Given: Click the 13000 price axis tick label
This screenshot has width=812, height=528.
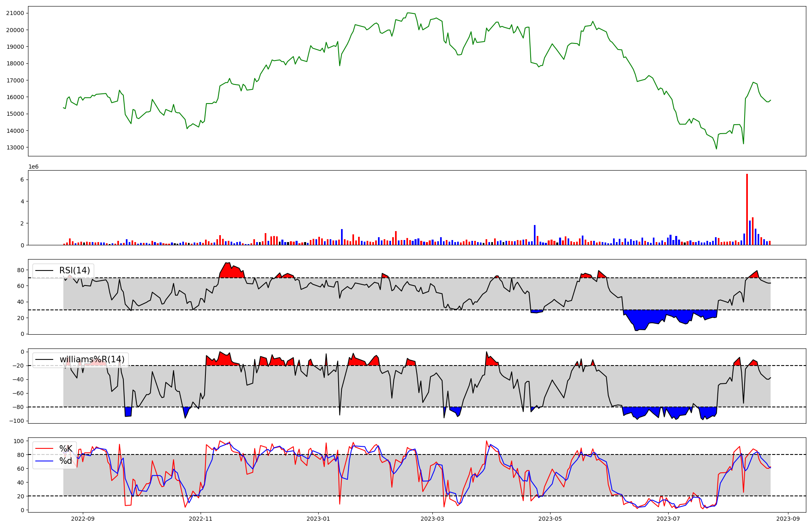Looking at the screenshot, I should coord(15,147).
